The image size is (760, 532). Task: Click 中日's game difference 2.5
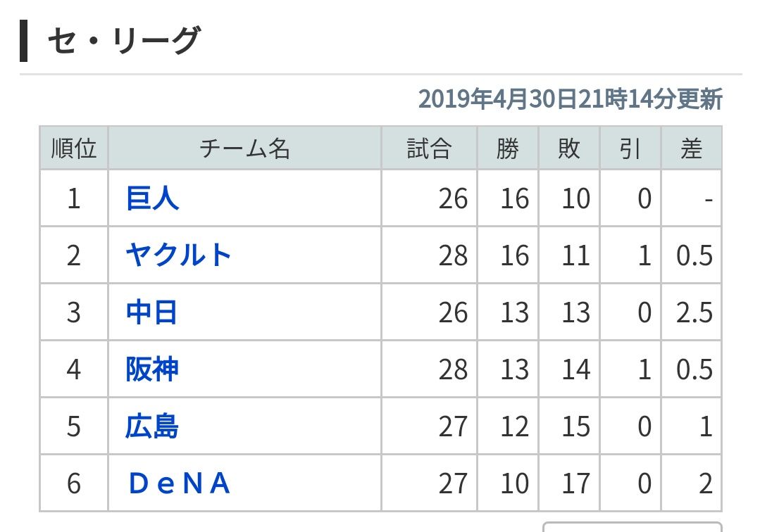[x=694, y=312]
